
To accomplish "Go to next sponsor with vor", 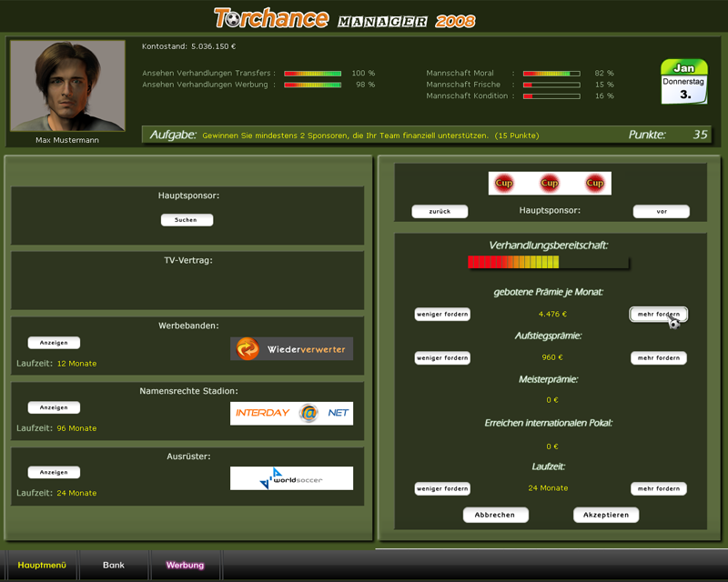I will click(662, 211).
